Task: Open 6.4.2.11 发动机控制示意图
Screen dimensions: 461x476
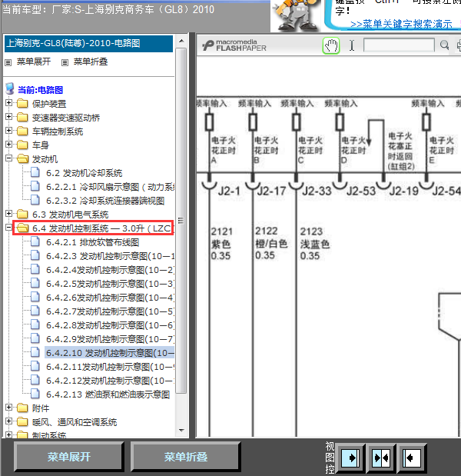Action: pyautogui.click(x=111, y=367)
